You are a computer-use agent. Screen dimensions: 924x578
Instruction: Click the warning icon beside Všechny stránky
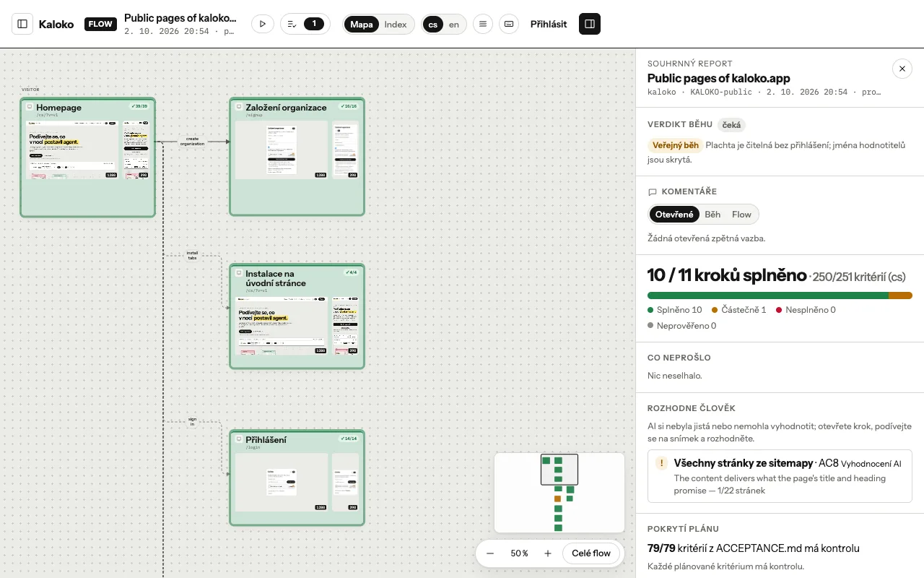point(661,463)
